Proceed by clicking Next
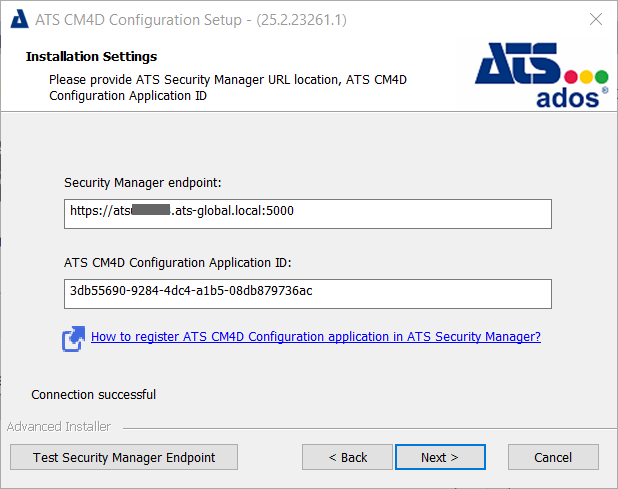Screen dimensions: 618x489 [440, 457]
